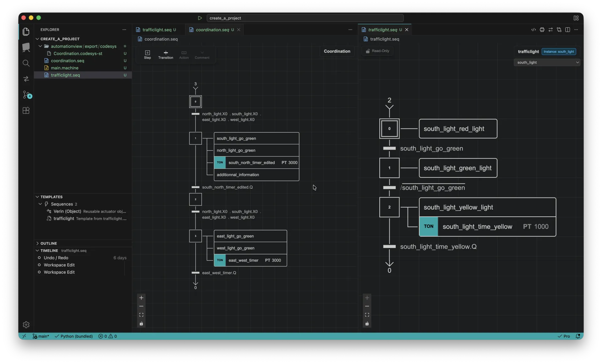Open more actions menu in left editor group

(350, 30)
